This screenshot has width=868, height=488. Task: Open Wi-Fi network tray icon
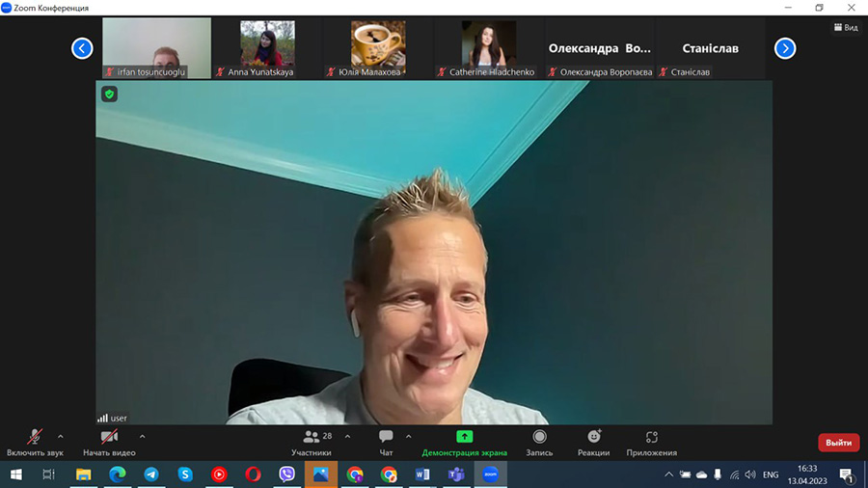(x=734, y=474)
